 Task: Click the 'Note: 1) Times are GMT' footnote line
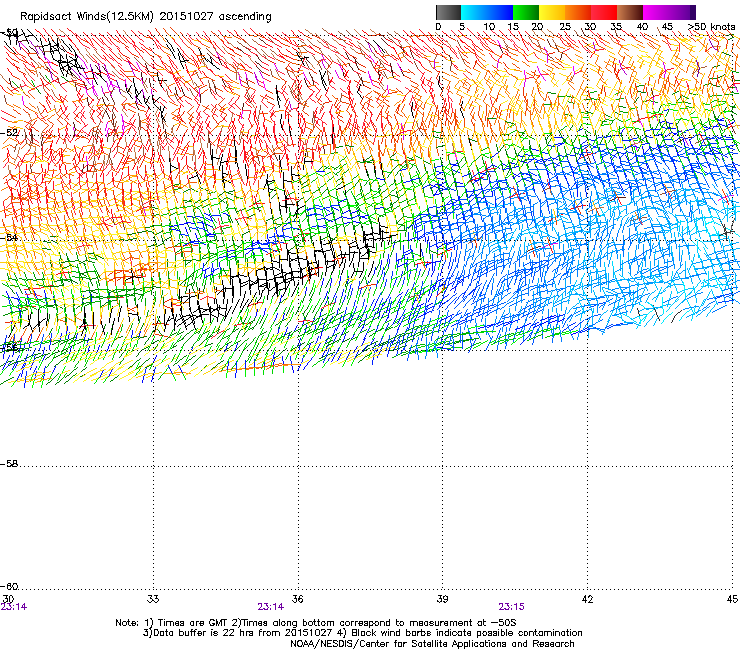tap(316, 623)
